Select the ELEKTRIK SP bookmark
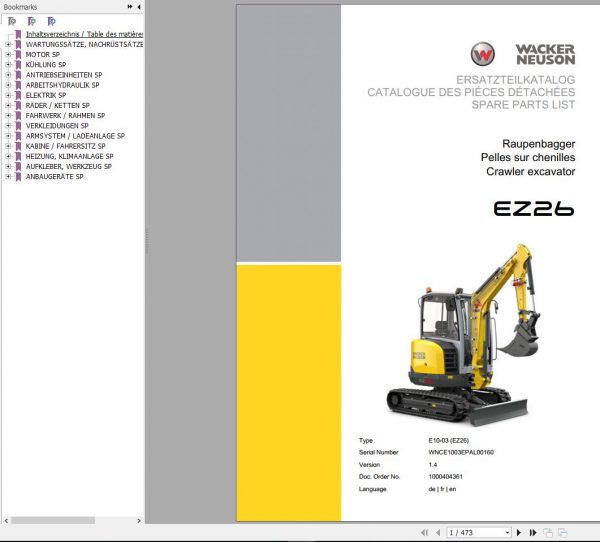The height and width of the screenshot is (542, 600). click(46, 95)
